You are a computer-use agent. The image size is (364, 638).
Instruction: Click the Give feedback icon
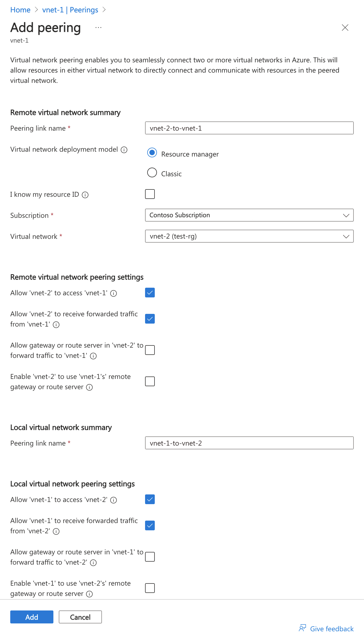tap(303, 628)
